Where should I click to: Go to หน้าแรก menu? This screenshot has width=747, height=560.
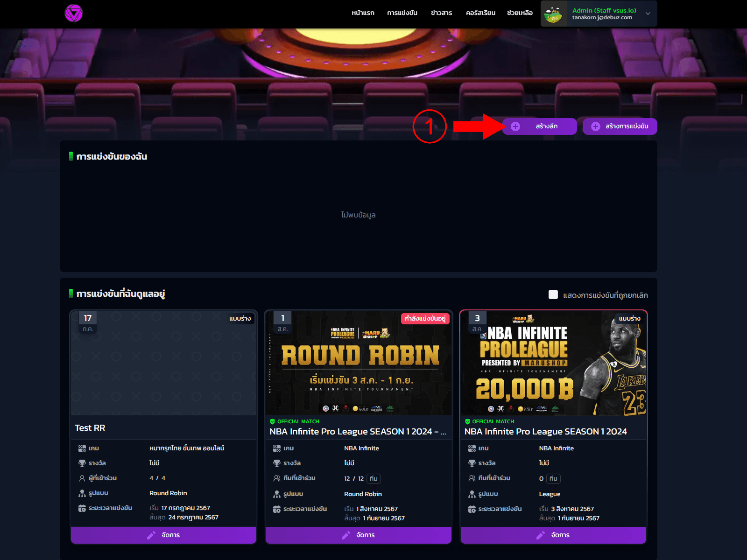click(363, 13)
